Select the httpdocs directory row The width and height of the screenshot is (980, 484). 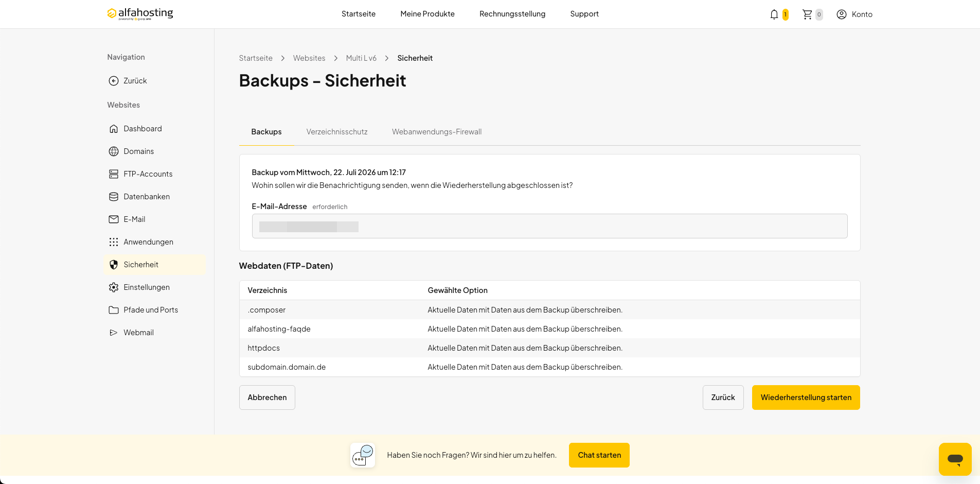click(x=549, y=348)
